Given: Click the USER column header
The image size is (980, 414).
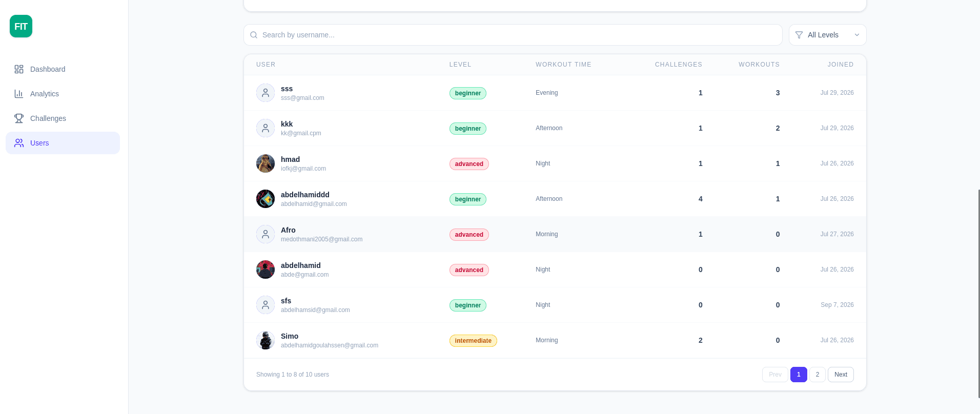Looking at the screenshot, I should 266,65.
